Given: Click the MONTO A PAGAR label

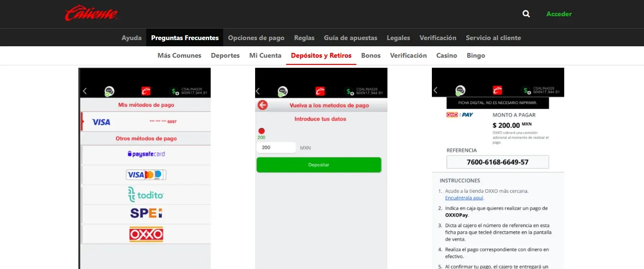Looking at the screenshot, I should click(x=514, y=115).
